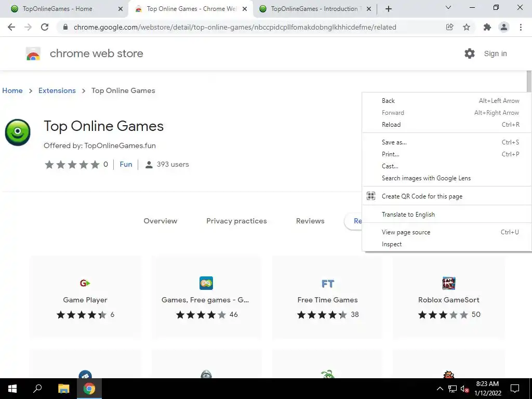
Task: Click the Game Player extension icon
Action: click(x=85, y=283)
